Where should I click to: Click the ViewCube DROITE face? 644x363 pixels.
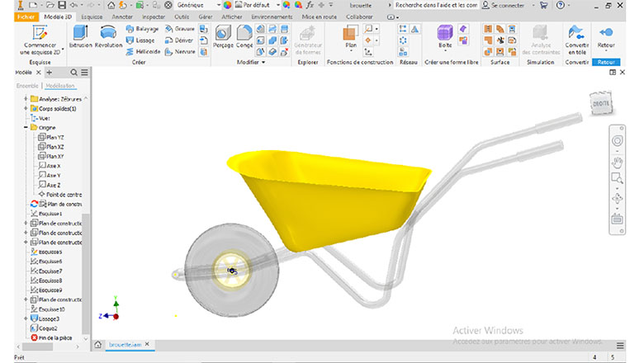coord(600,103)
